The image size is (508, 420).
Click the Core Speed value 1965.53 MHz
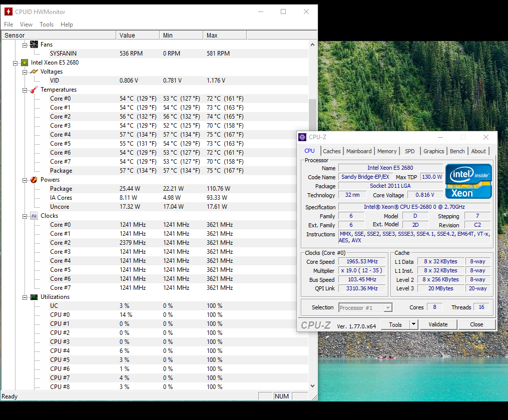pyautogui.click(x=362, y=261)
